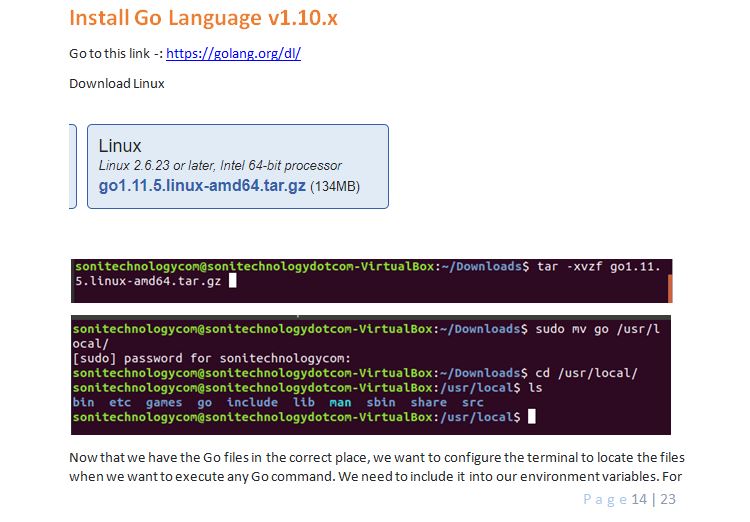Click 'include' directory in ls output

tap(252, 402)
